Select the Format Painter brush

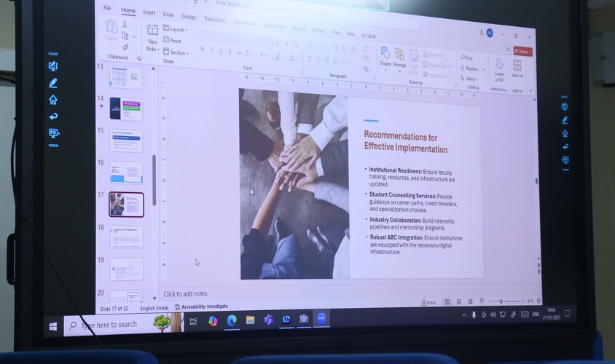point(125,47)
